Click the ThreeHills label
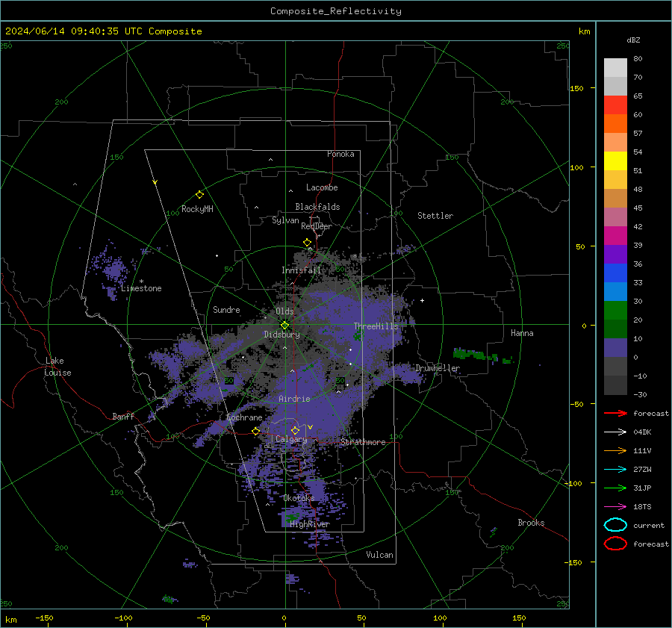 pyautogui.click(x=376, y=326)
